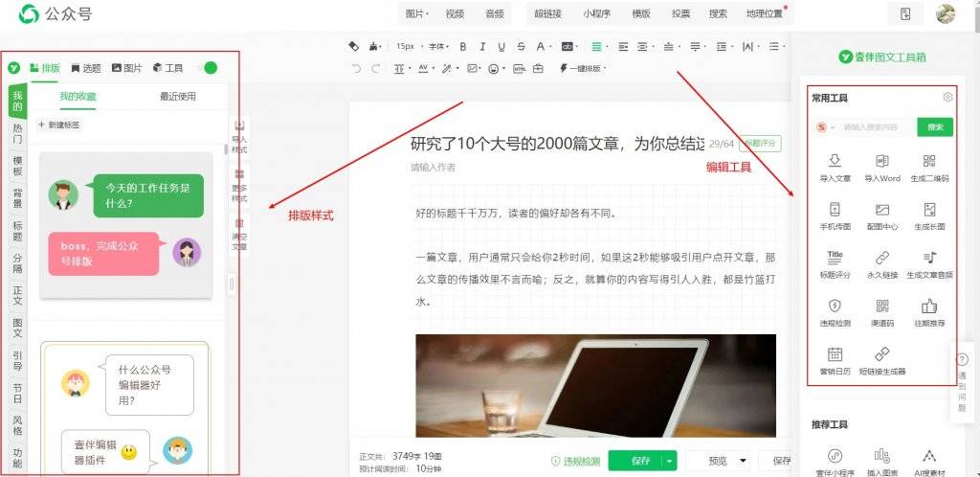Open the 字体 font family dropdown
The height and width of the screenshot is (477, 980).
(x=438, y=46)
